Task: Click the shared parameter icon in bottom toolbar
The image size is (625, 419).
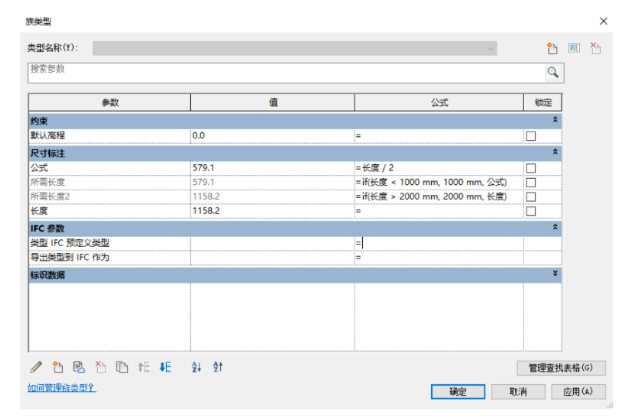Action: coord(79,367)
